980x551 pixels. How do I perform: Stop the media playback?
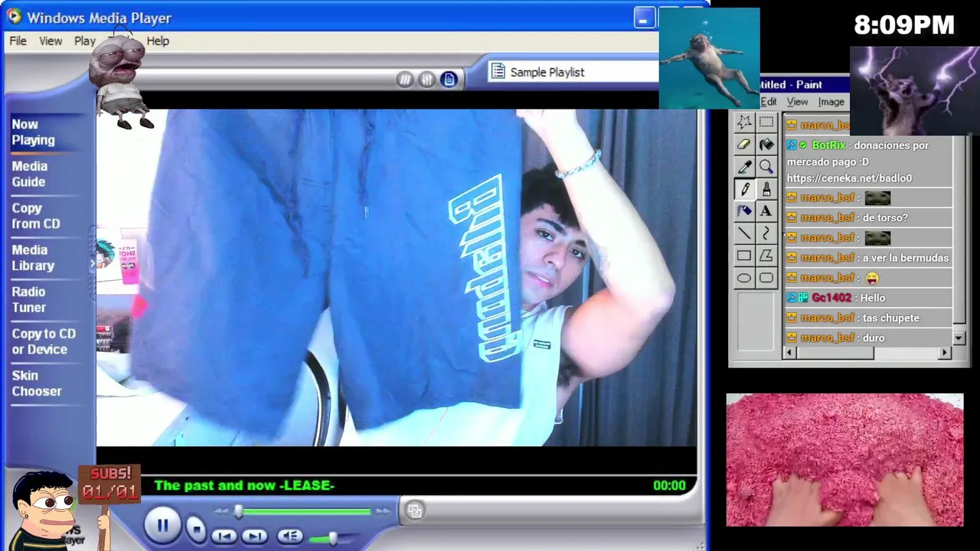coord(196,528)
